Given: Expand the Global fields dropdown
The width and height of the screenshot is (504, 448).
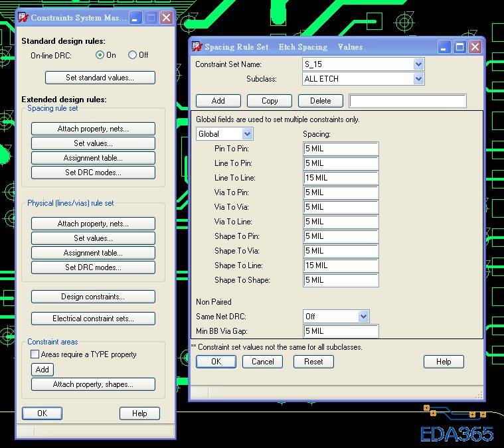Looking at the screenshot, I should tap(247, 133).
